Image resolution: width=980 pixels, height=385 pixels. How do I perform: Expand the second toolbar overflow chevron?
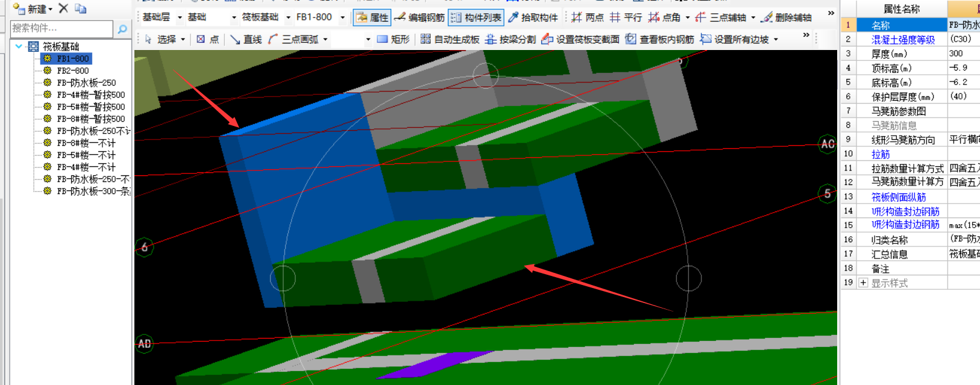coord(806,35)
